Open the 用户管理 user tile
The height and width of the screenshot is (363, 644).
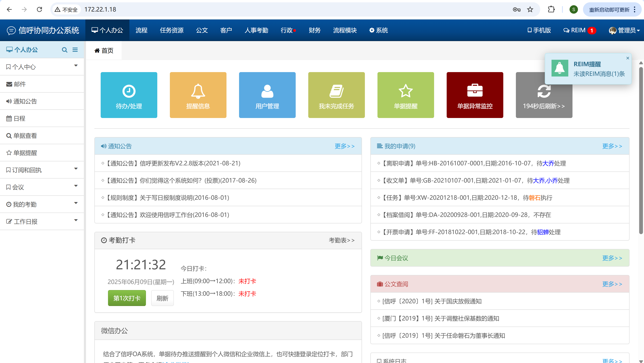267,95
